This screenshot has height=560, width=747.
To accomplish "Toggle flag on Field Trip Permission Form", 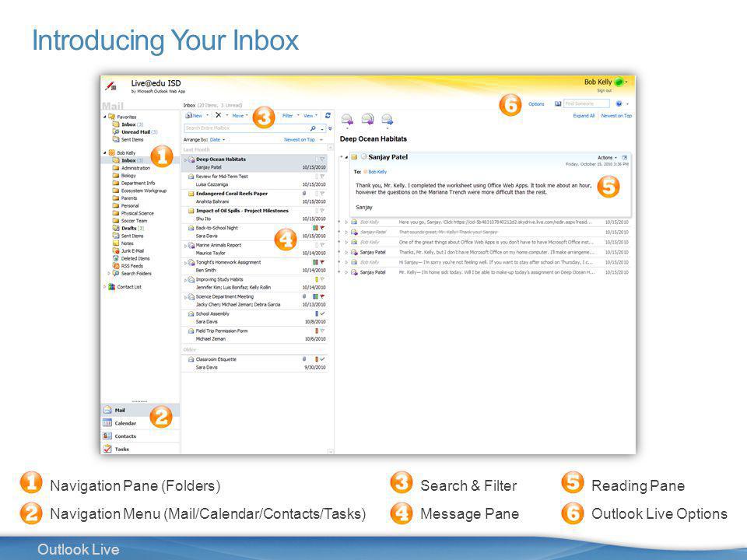I will click(322, 331).
